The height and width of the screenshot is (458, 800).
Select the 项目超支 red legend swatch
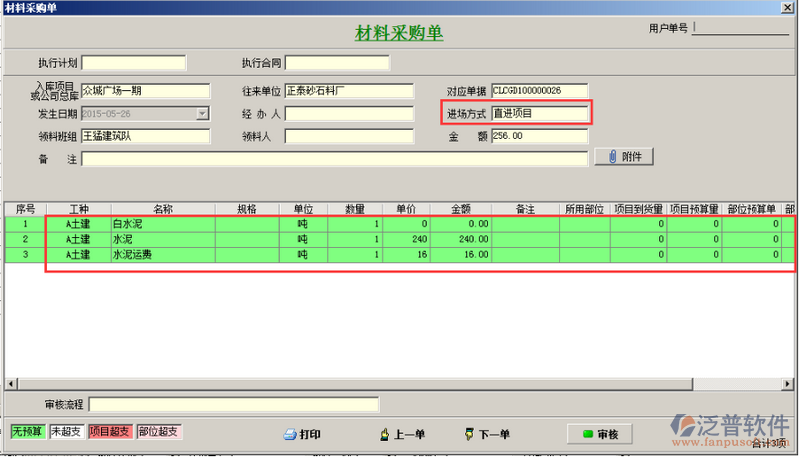(x=110, y=432)
